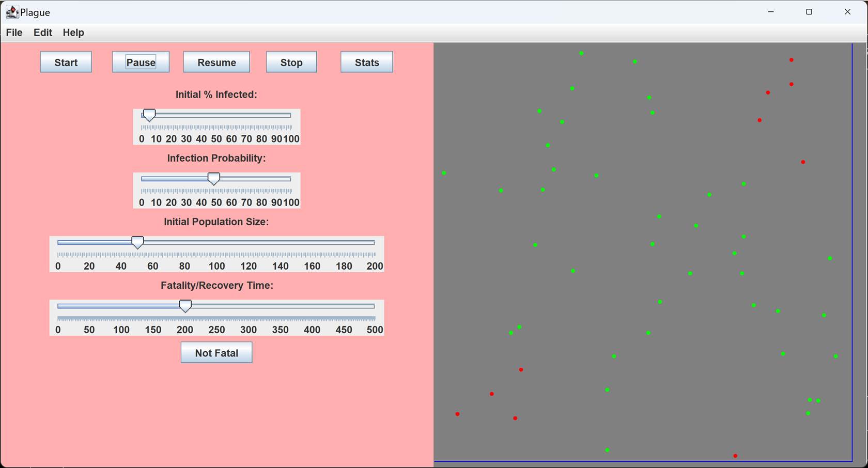Image resolution: width=868 pixels, height=468 pixels.
Task: Open the Stats view
Action: pyautogui.click(x=366, y=62)
